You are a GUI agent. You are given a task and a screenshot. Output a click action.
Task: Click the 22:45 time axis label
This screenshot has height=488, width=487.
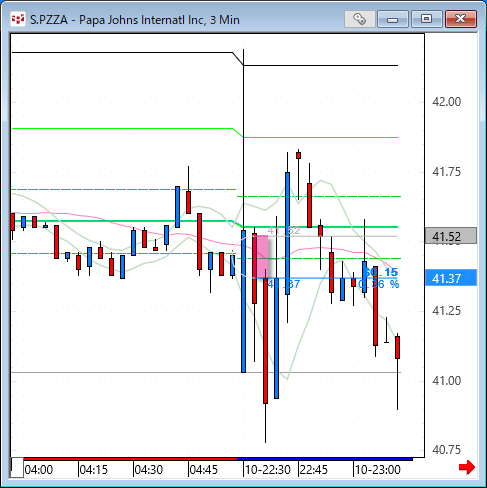click(314, 470)
